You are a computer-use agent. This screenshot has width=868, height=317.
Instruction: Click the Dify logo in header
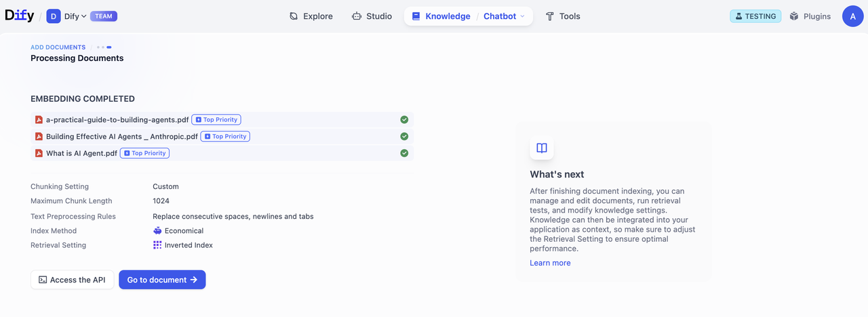tap(19, 16)
